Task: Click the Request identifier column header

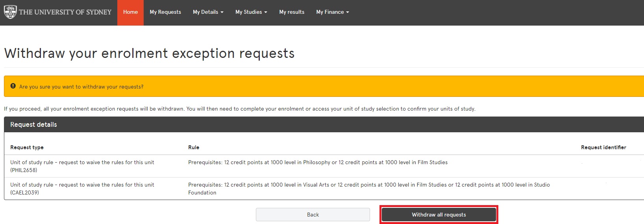Action: point(603,147)
